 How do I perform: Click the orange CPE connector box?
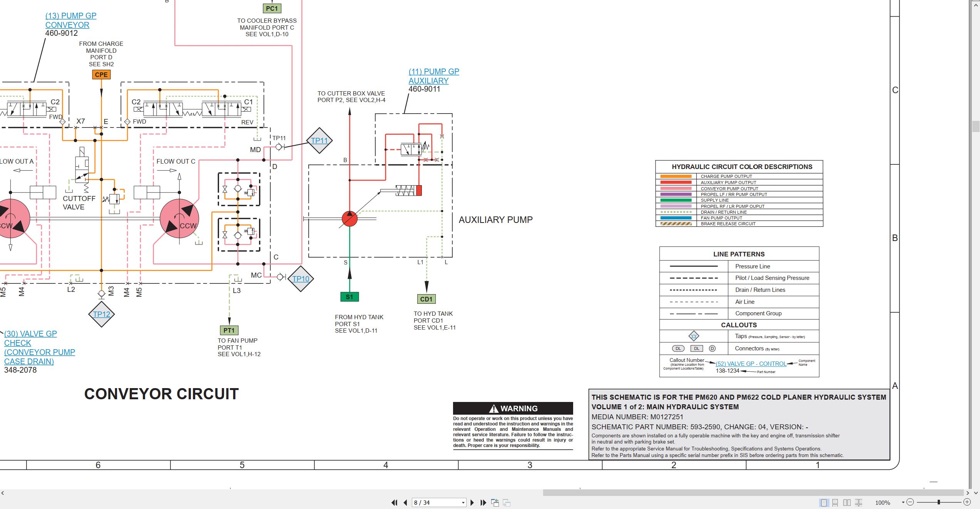101,75
